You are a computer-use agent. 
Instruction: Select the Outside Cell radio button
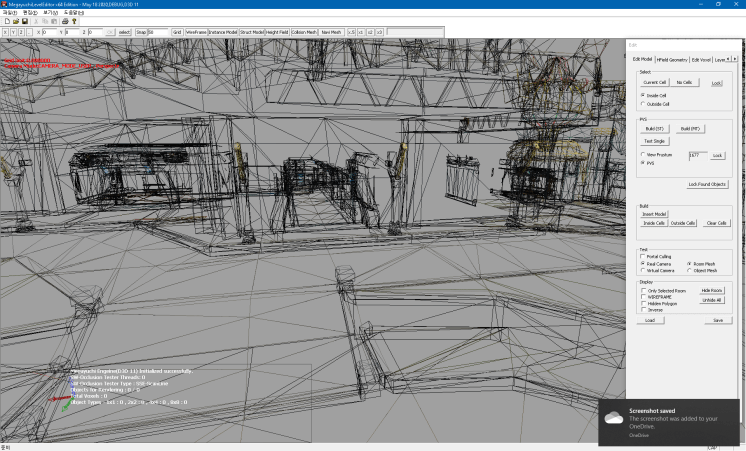643,103
